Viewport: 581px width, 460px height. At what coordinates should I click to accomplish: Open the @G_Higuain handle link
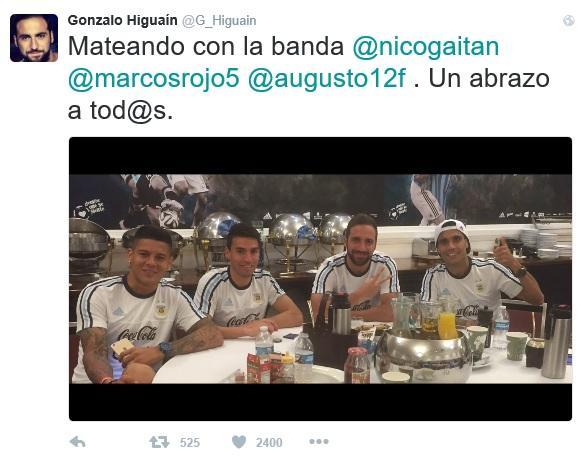coord(219,21)
